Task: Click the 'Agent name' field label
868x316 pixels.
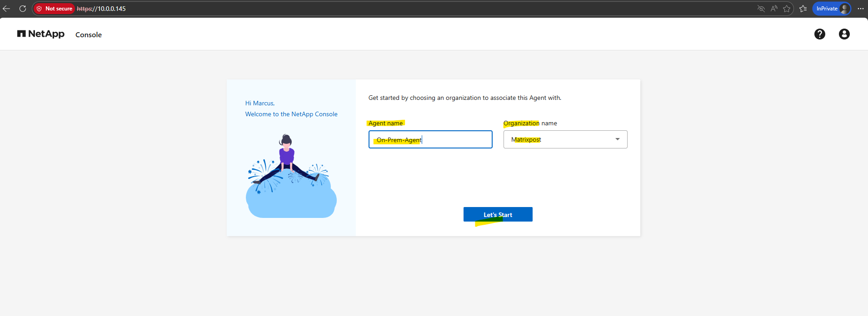Action: (385, 123)
